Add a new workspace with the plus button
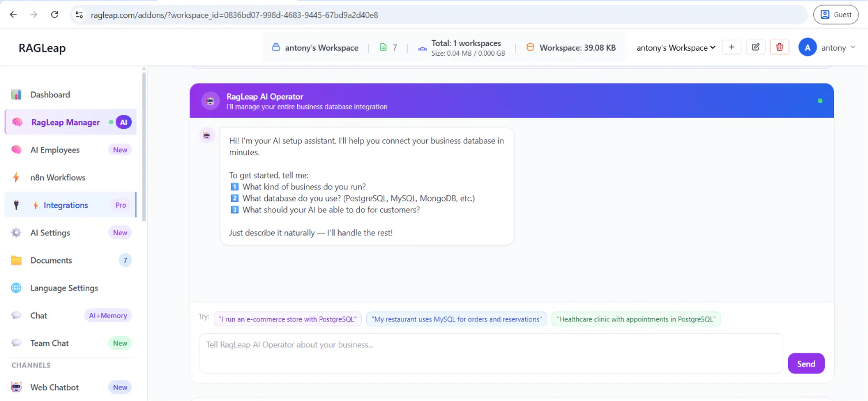The width and height of the screenshot is (868, 401). [x=731, y=47]
